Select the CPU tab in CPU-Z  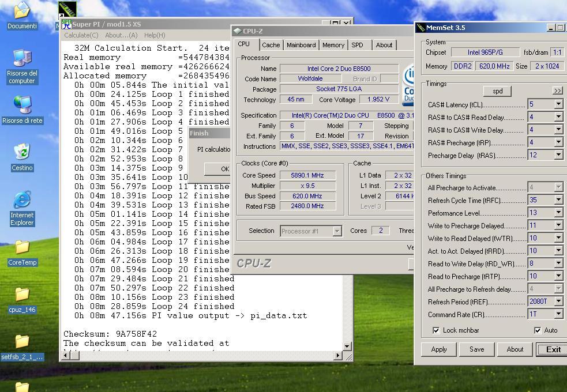pyautogui.click(x=244, y=44)
